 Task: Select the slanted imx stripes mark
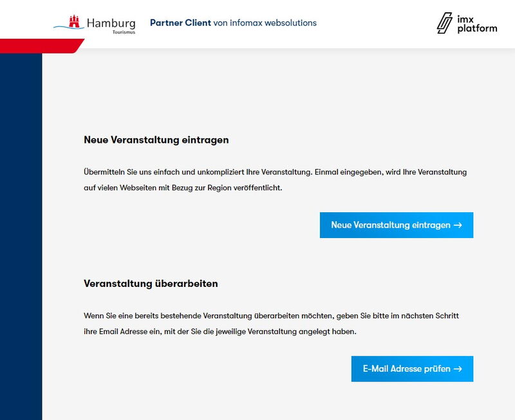tap(445, 23)
